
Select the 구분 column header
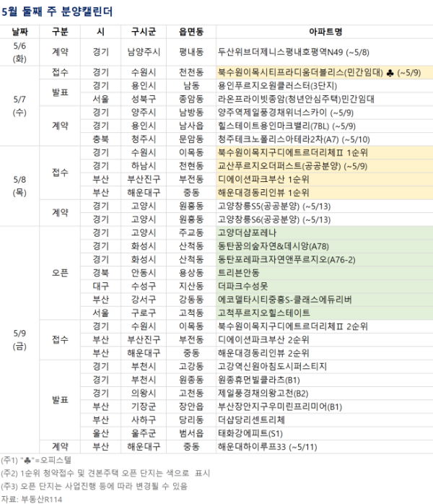click(x=61, y=32)
